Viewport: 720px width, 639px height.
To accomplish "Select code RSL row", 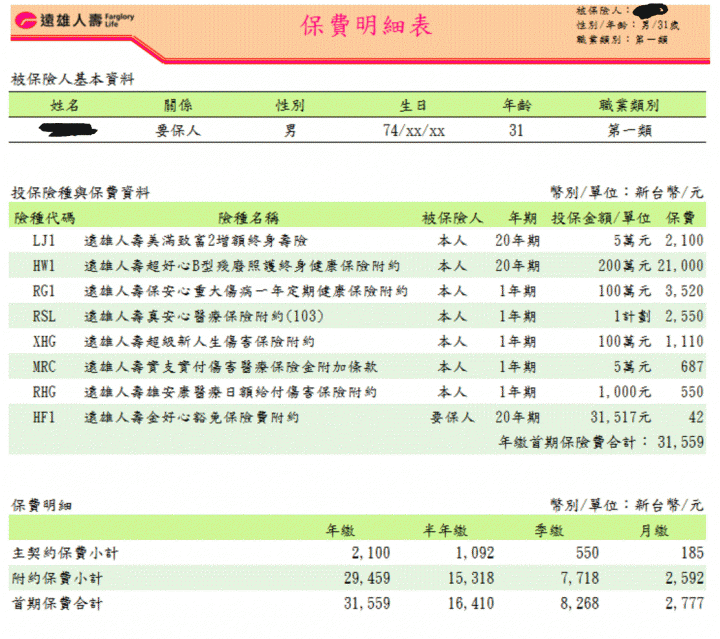I will click(x=357, y=316).
